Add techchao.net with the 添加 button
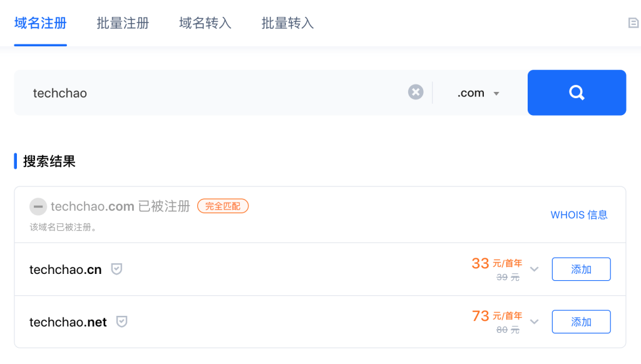 pos(581,322)
